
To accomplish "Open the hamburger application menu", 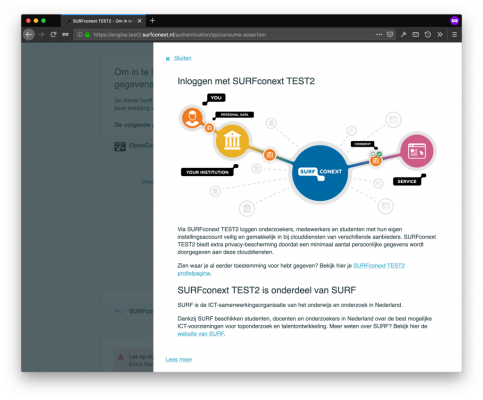I will [454, 34].
